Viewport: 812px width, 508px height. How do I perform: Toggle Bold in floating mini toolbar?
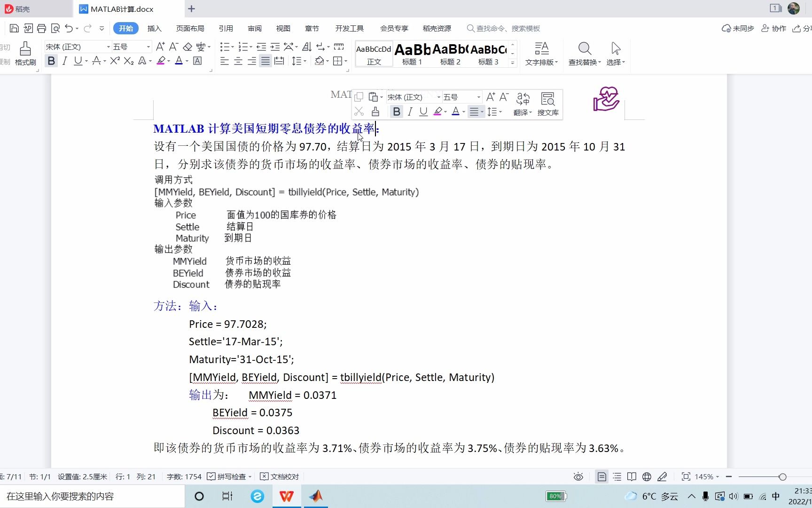point(396,111)
